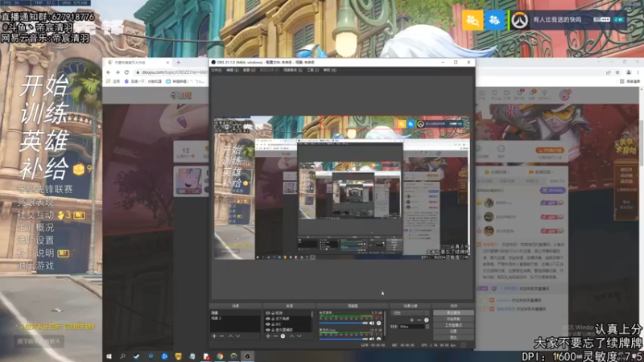This screenshot has width=644, height=362.
Task: Add a new source with the plus icon in Sources panel
Action: pos(268,335)
